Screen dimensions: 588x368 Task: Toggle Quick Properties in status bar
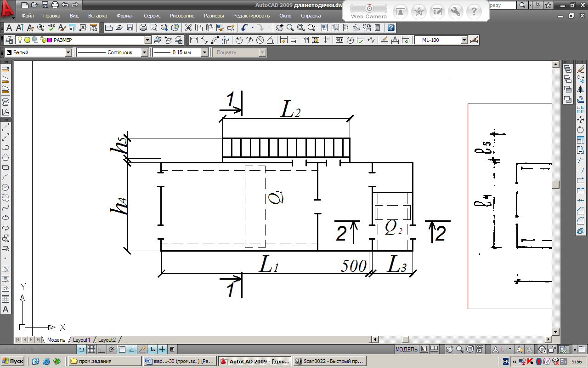coord(172,349)
